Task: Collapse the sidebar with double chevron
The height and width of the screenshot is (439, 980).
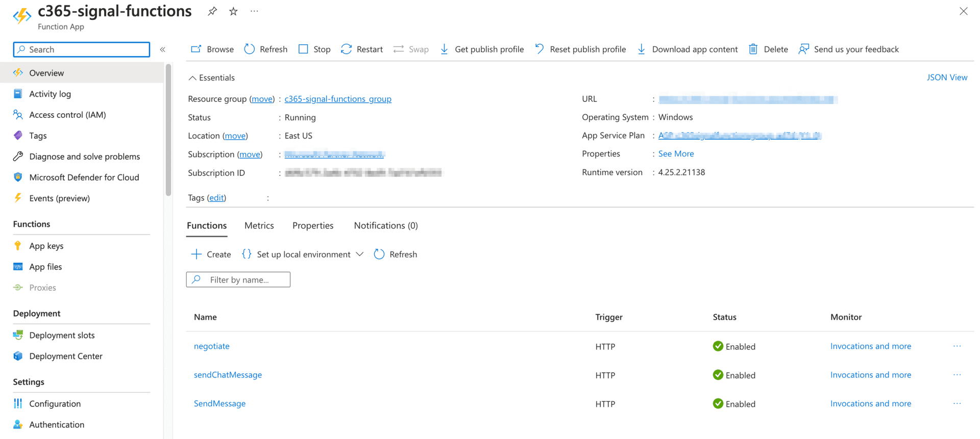Action: [163, 49]
